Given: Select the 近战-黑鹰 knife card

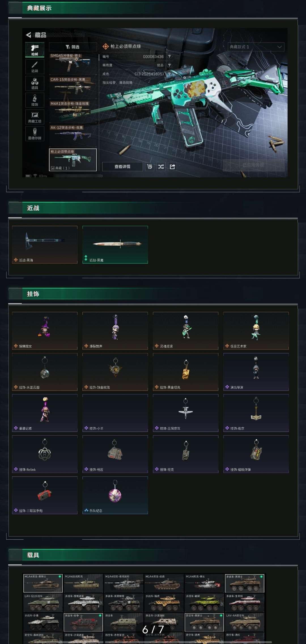Looking at the screenshot, I should [x=115, y=245].
